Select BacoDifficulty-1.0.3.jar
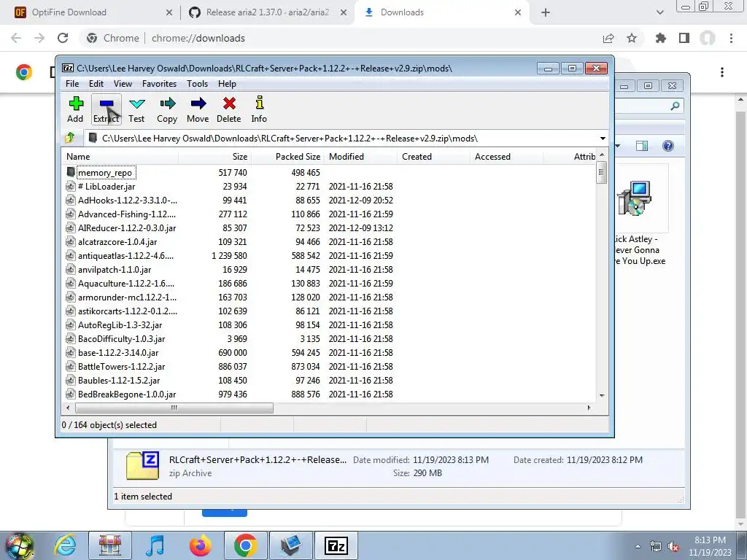 tap(122, 338)
